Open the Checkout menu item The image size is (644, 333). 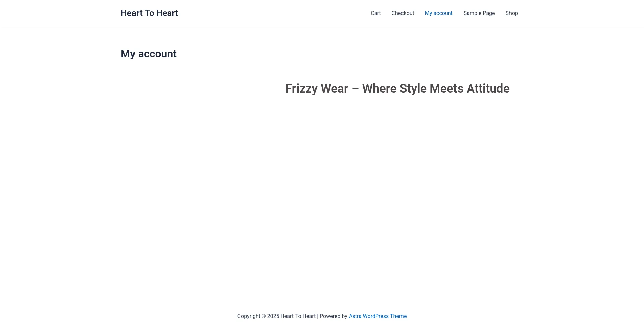point(403,13)
